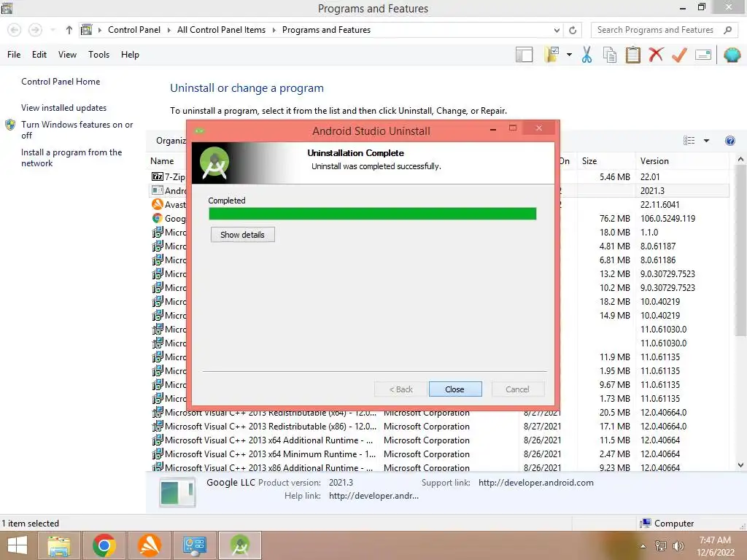Expand All Control Panel Items breadcrumb arrow
The width and height of the screenshot is (747, 560).
[274, 30]
